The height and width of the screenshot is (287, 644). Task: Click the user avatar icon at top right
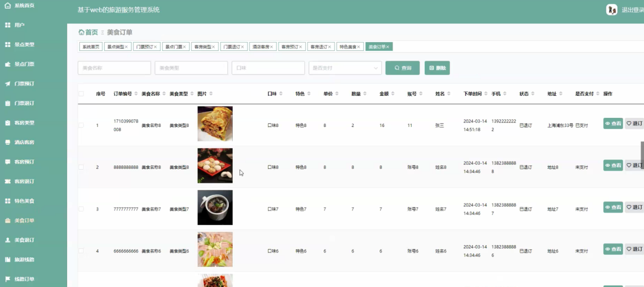click(611, 10)
